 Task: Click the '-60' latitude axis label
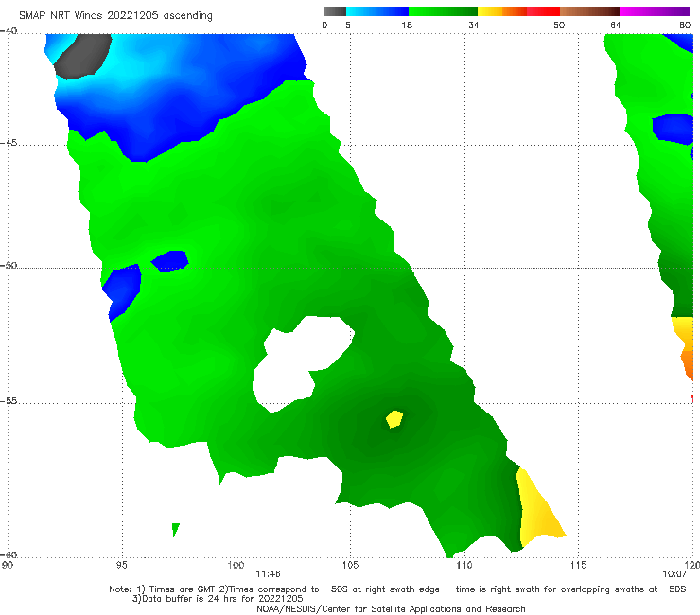coord(9,554)
